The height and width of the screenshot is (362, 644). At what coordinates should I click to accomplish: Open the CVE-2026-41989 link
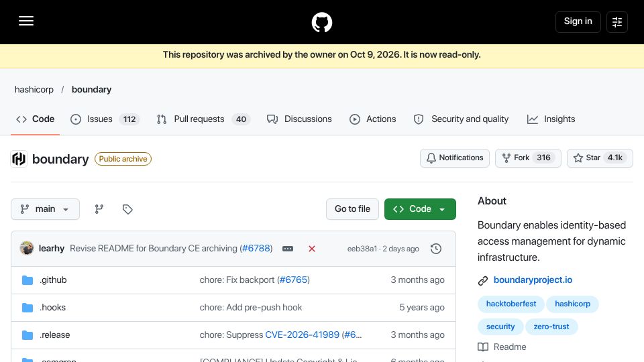(x=303, y=335)
